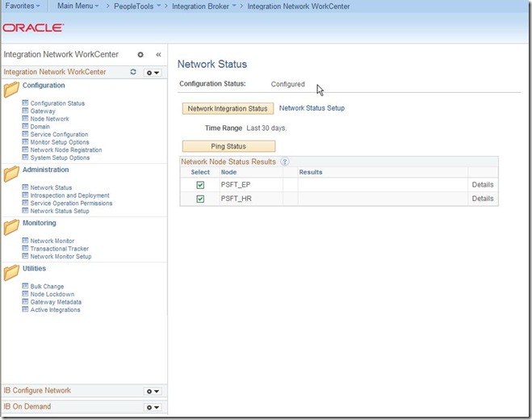This screenshot has width=532, height=420.
Task: Open Service Operation Permissions link
Action: tap(71, 203)
